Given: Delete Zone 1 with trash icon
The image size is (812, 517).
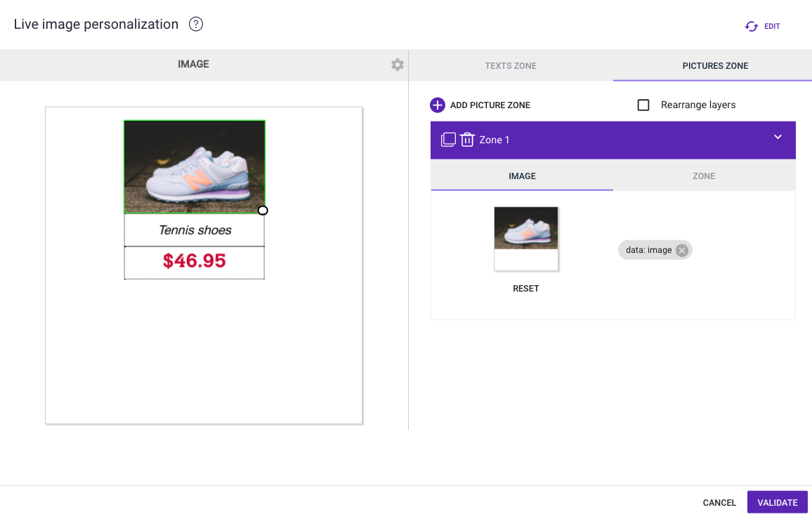Looking at the screenshot, I should click(x=468, y=140).
